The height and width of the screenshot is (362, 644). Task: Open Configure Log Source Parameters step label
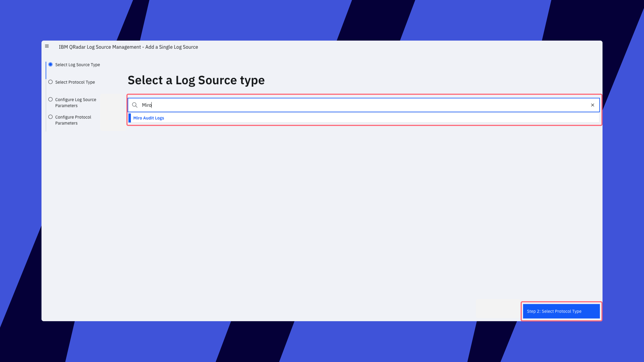point(76,102)
